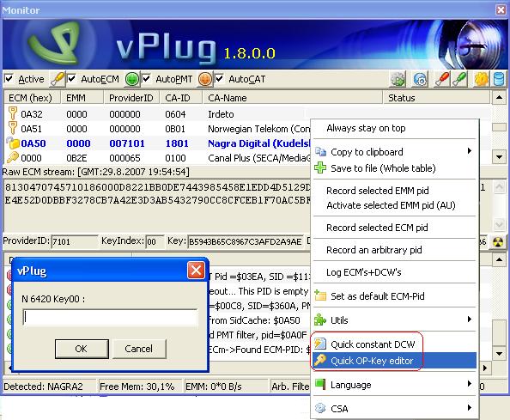Click the radiation symbol icon beside the key field

(498, 241)
